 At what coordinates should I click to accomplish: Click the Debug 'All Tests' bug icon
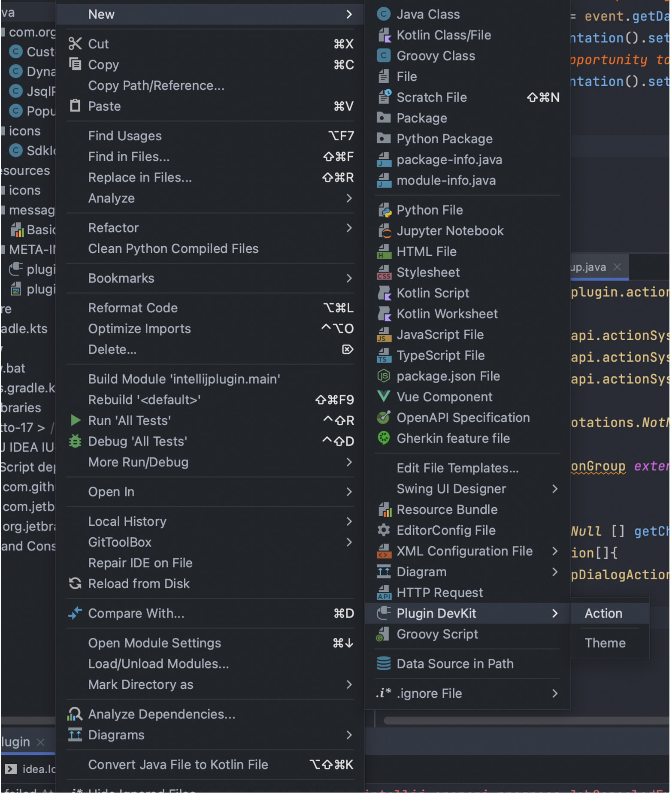76,441
